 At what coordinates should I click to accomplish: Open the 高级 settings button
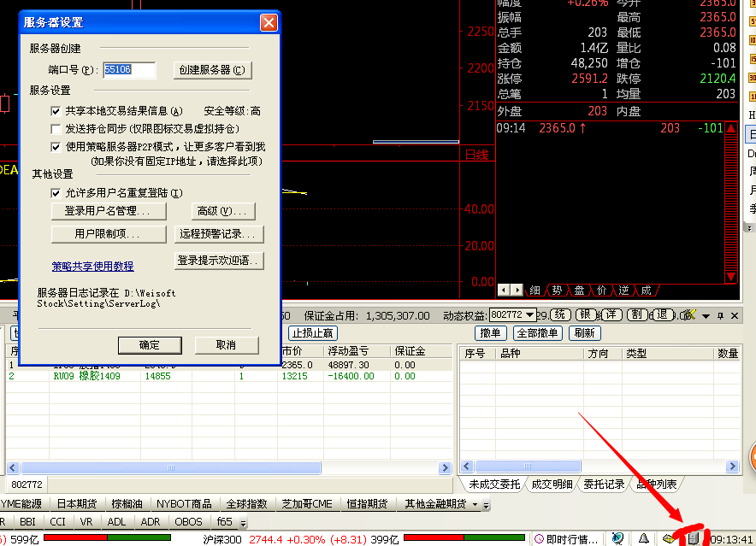pyautogui.click(x=222, y=211)
